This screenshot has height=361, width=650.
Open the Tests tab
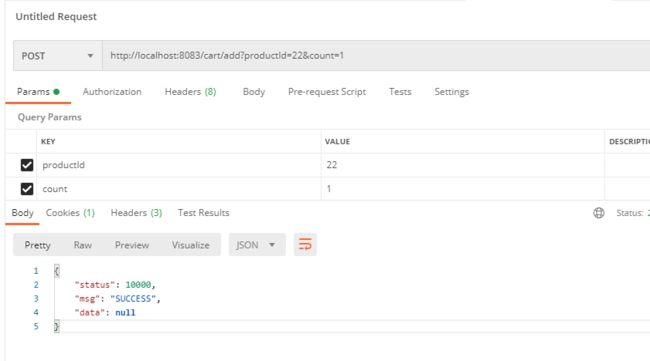[400, 92]
